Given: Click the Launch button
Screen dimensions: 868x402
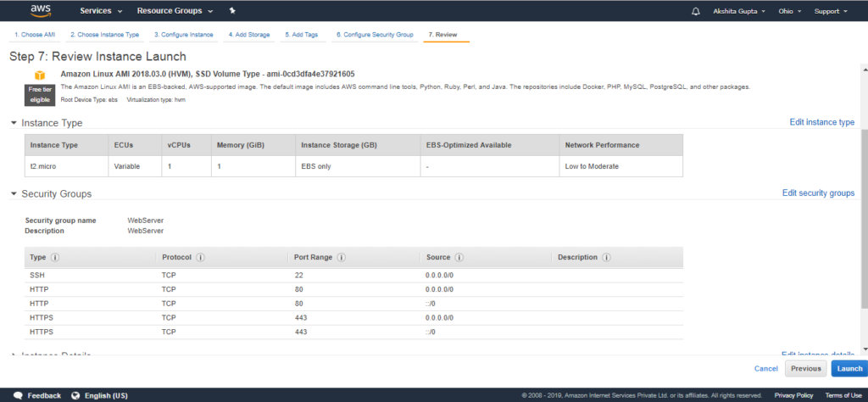Looking at the screenshot, I should 849,369.
